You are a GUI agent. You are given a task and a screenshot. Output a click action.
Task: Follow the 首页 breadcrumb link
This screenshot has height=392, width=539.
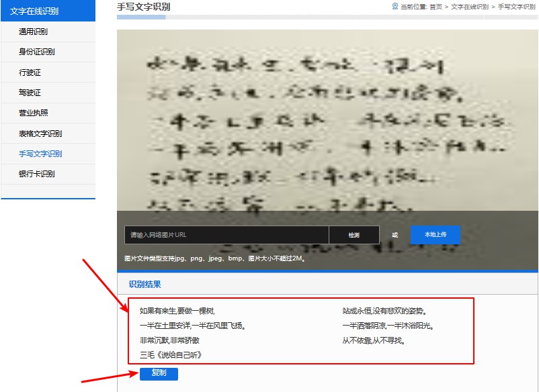pos(436,7)
